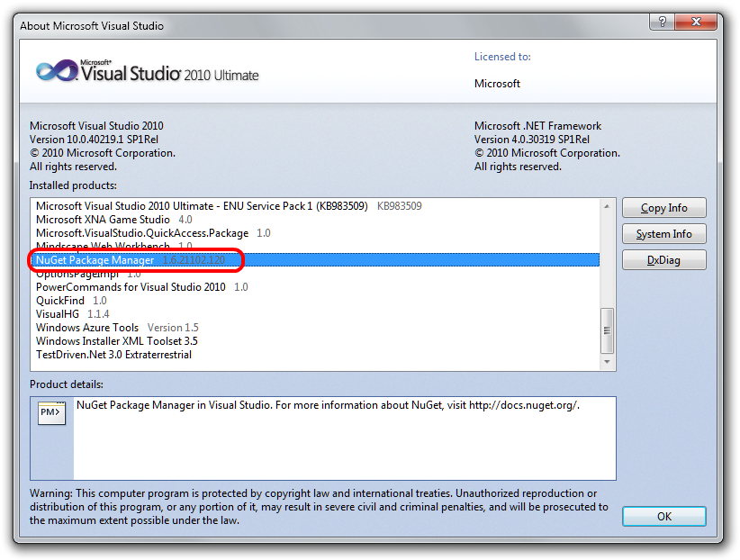Screen dimensions: 740x560
Task: Open System Info
Action: tap(663, 234)
